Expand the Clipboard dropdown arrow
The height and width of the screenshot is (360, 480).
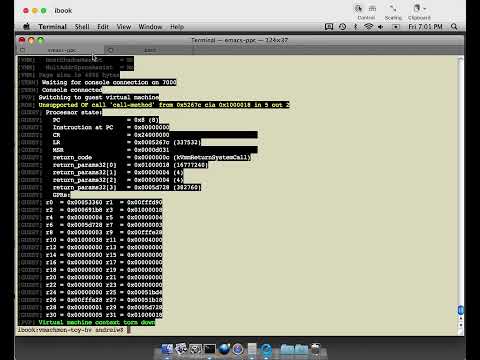tap(425, 9)
